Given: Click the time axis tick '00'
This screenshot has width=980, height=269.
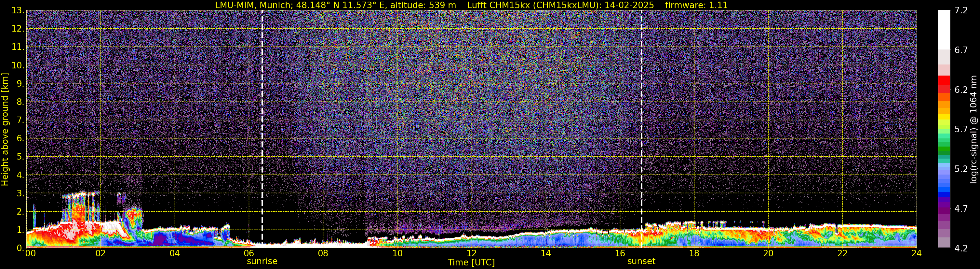Looking at the screenshot, I should [x=31, y=254].
